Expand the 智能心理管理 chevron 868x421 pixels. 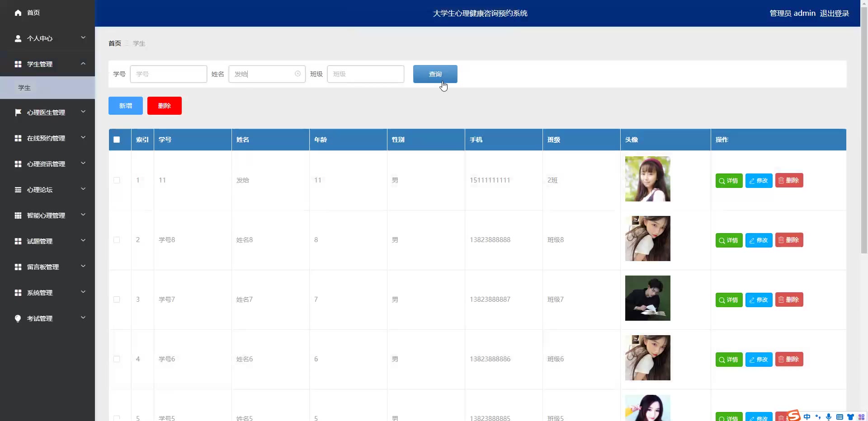[x=83, y=215]
